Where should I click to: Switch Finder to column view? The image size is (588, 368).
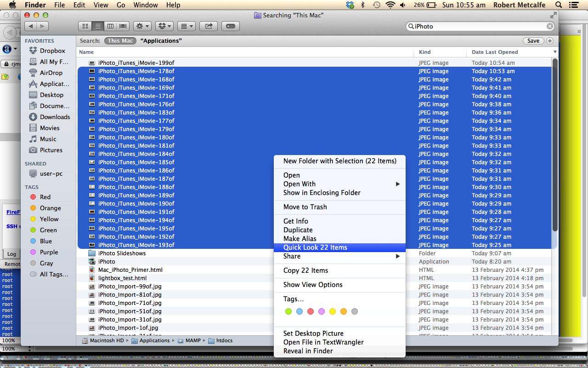(x=110, y=26)
